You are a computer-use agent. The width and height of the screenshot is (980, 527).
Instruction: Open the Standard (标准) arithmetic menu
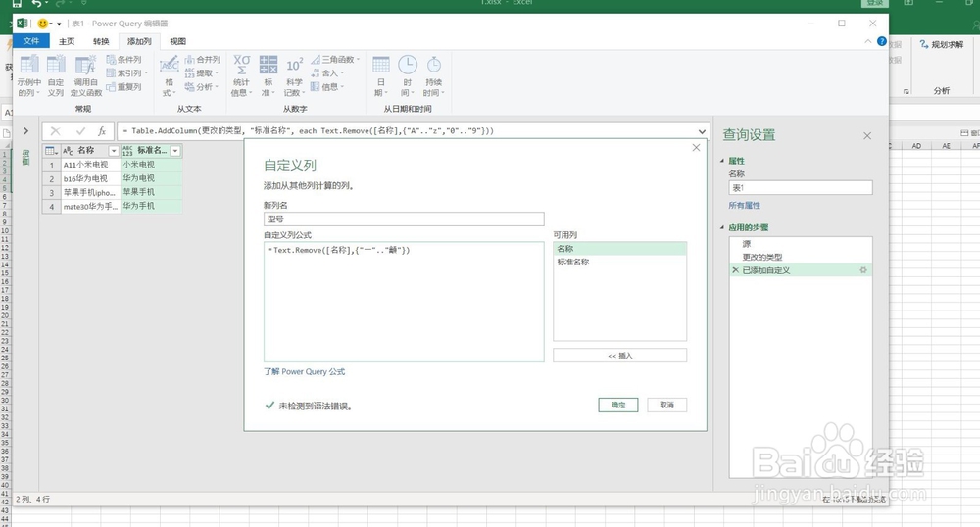pyautogui.click(x=269, y=75)
